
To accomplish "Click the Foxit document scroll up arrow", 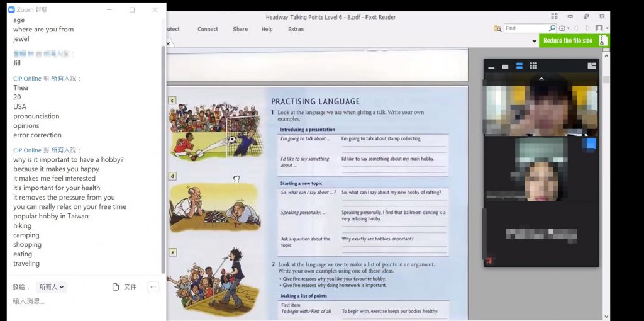I will 606,55.
